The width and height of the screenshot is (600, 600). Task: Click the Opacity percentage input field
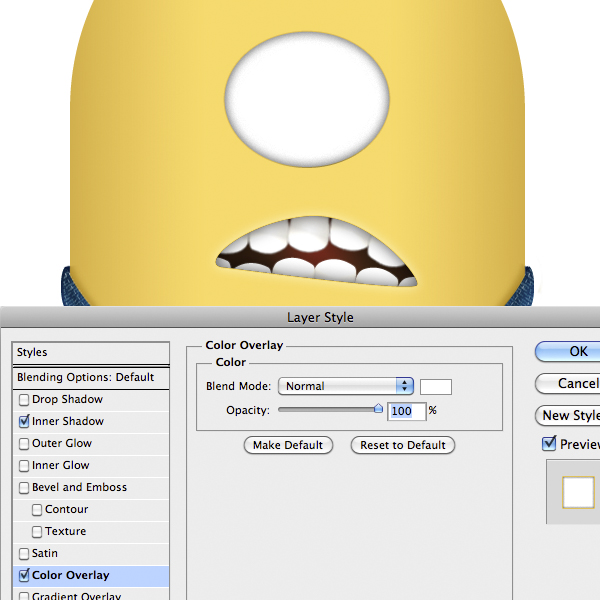[x=401, y=411]
